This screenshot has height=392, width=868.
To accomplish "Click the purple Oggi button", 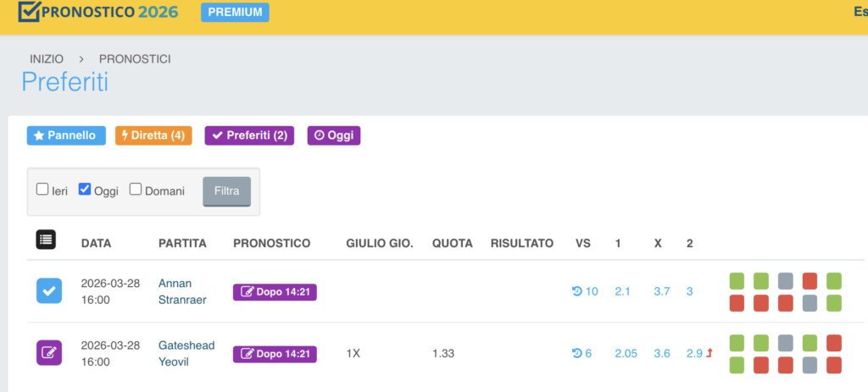I will 333,135.
